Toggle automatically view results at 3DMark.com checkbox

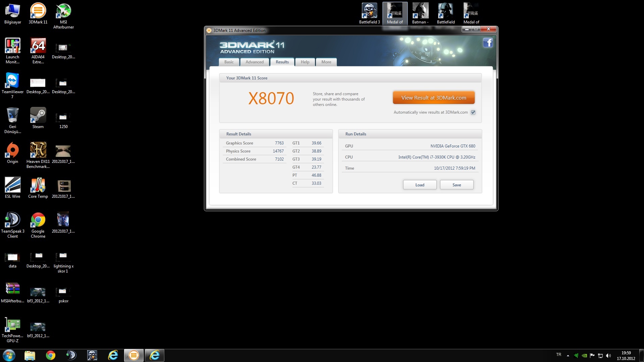pos(473,112)
